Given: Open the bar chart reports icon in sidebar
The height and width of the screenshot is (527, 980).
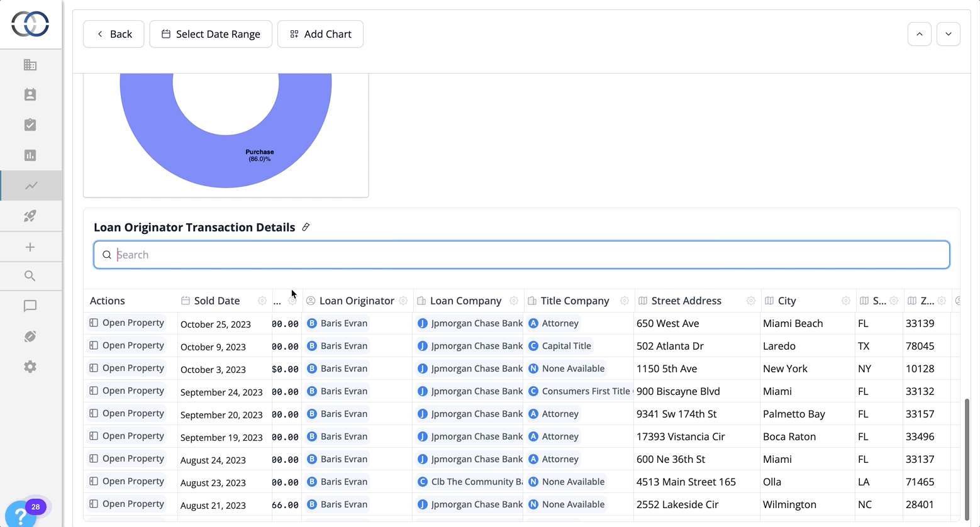Looking at the screenshot, I should click(x=30, y=155).
